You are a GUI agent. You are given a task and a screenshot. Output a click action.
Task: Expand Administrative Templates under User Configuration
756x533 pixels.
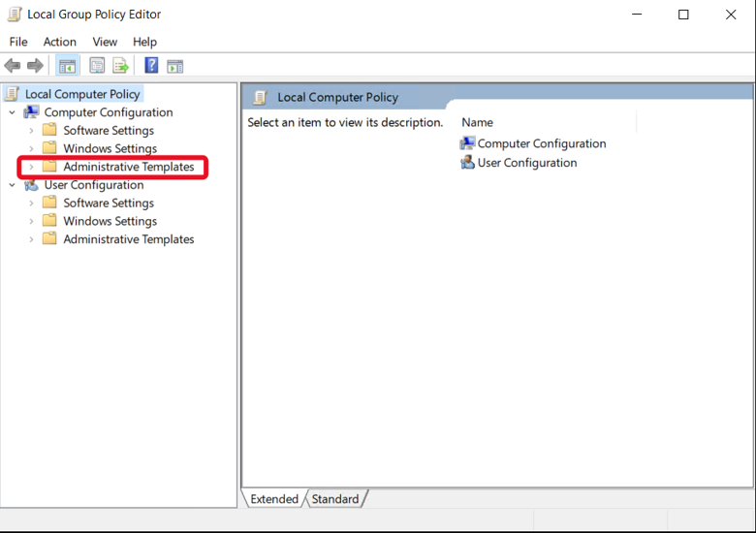[x=31, y=239]
